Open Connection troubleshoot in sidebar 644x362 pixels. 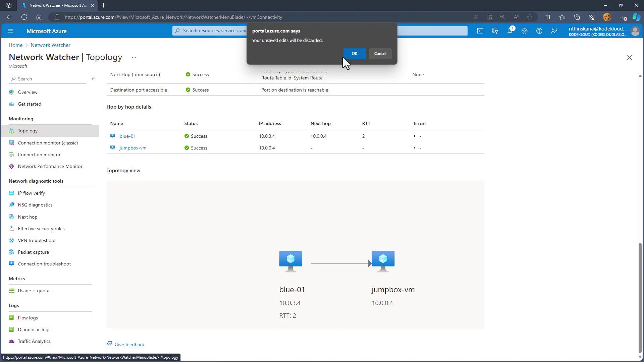coord(44,264)
